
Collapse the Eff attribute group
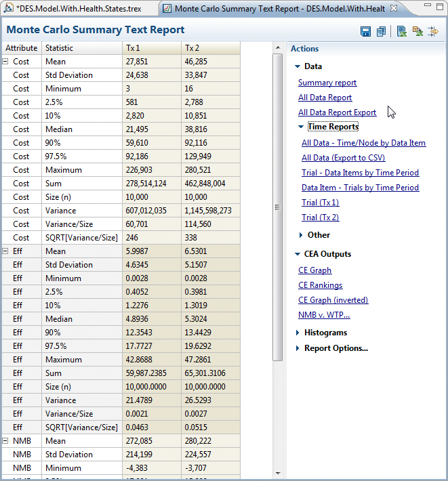point(5,251)
